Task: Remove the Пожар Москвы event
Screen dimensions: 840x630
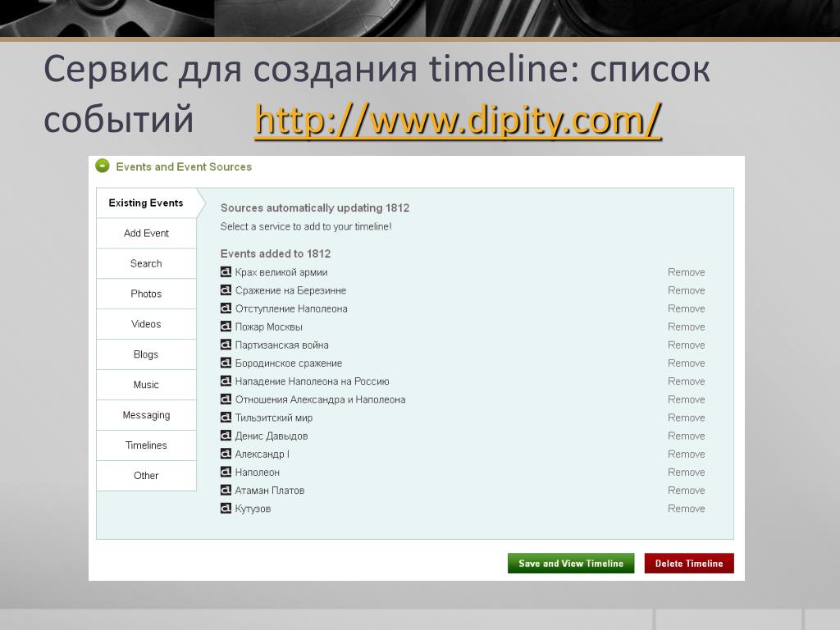Action: [x=687, y=326]
